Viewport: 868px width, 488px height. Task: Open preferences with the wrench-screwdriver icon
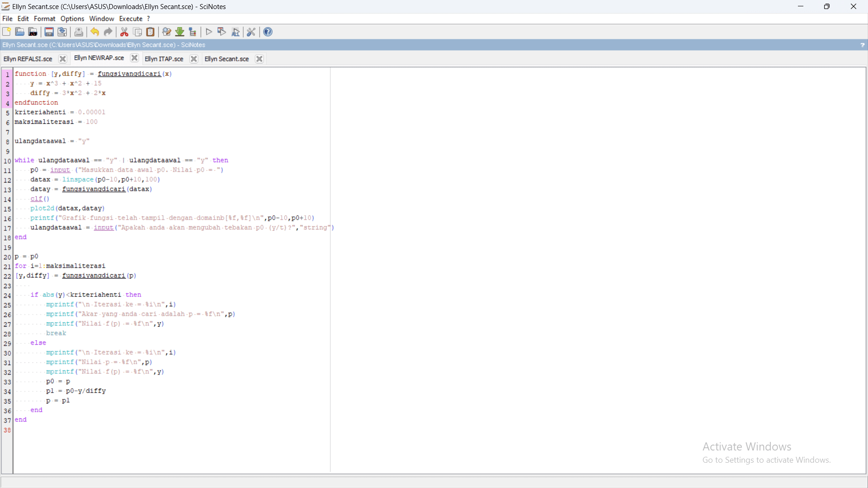coord(251,32)
